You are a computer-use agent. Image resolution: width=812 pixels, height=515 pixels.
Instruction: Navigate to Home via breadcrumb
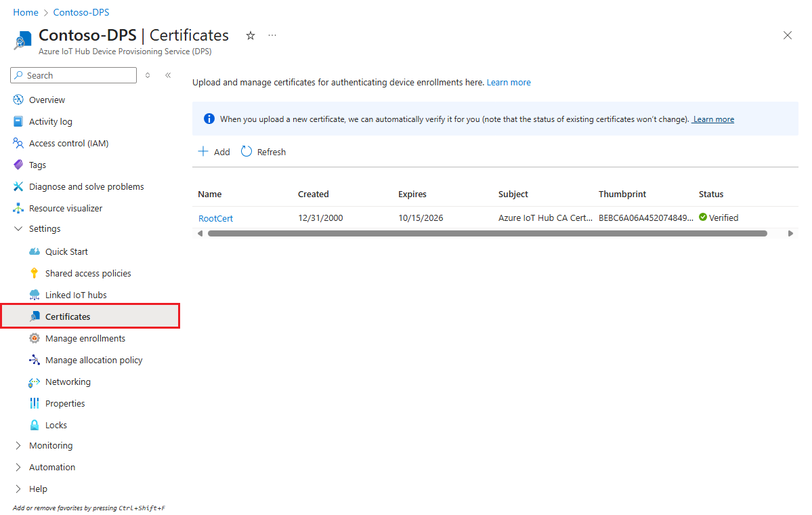[25, 12]
